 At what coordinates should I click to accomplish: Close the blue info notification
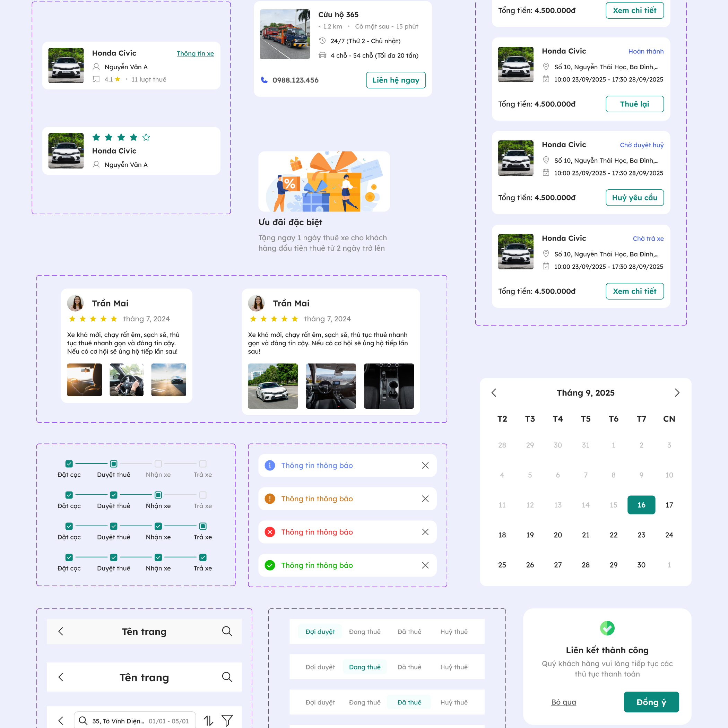425,465
